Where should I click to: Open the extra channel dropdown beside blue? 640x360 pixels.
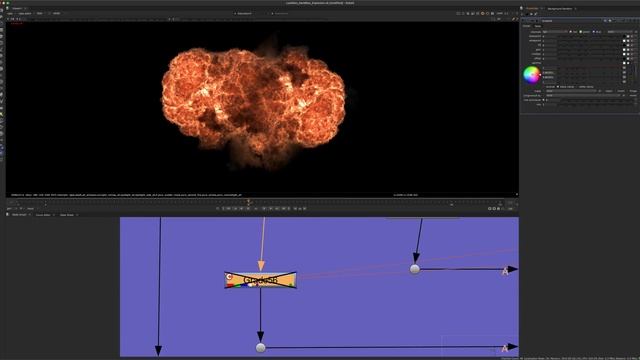[620, 32]
